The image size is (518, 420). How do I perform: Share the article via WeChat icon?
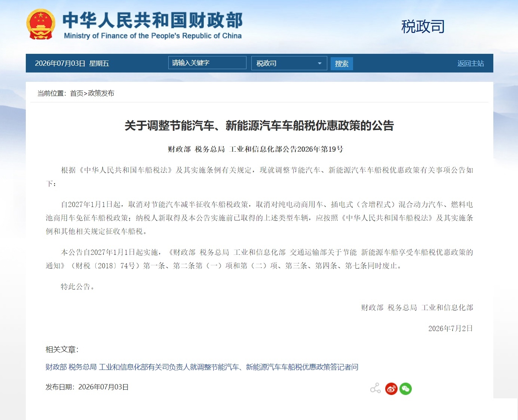pyautogui.click(x=406, y=389)
